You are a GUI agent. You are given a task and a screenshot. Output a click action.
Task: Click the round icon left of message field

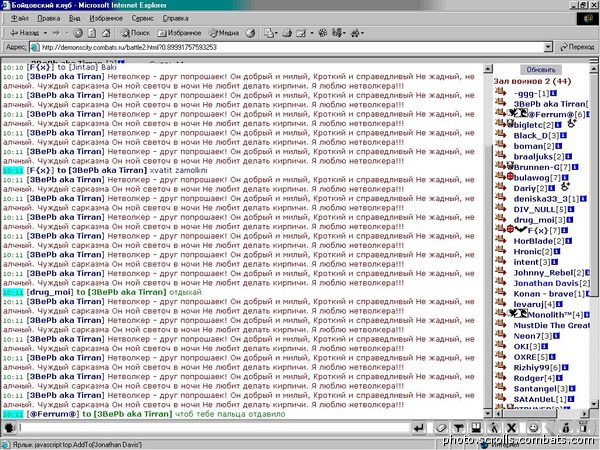(9, 428)
